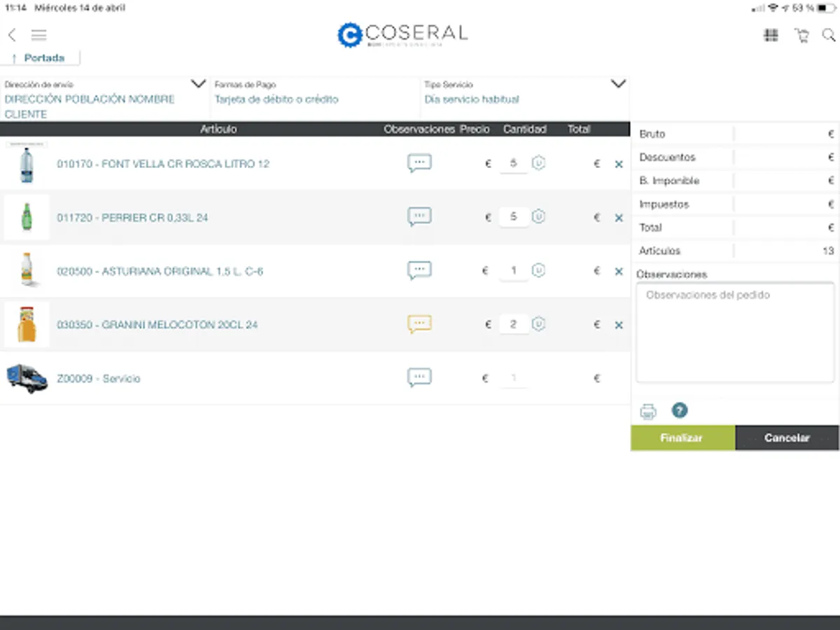Edit quantity field for PERRIER
The height and width of the screenshot is (630, 840).
(514, 217)
